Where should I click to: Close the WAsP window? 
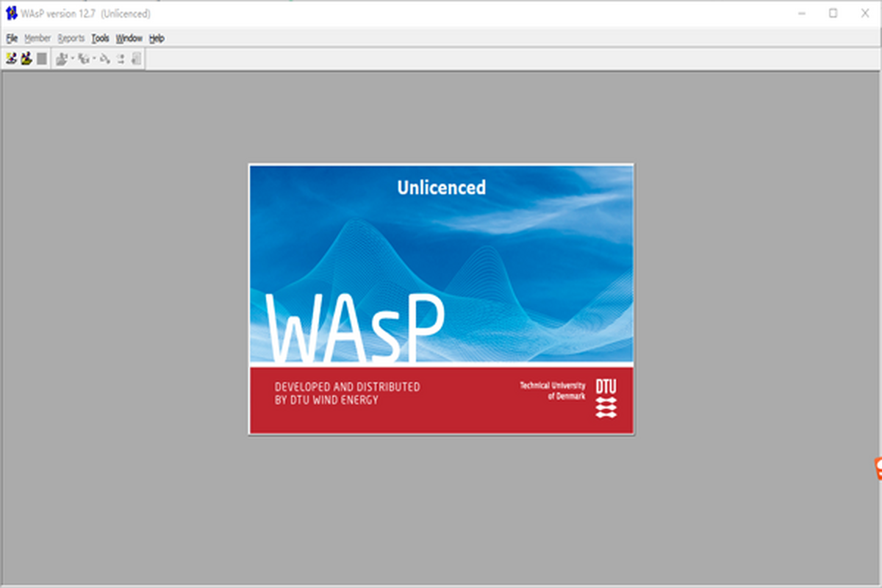pyautogui.click(x=864, y=13)
